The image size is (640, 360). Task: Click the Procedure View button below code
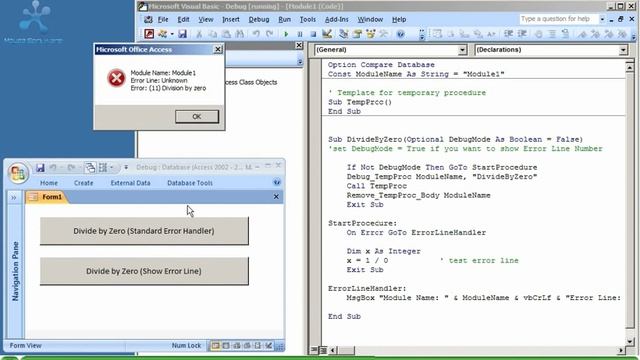pos(314,350)
